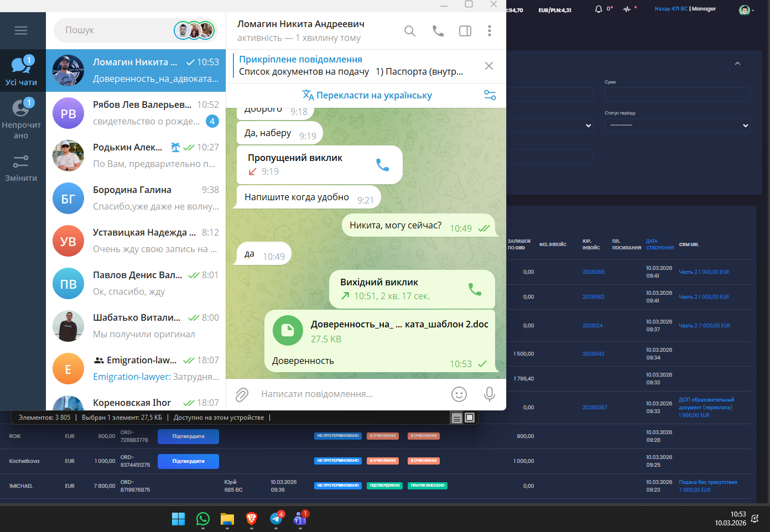Image resolution: width=770 pixels, height=532 pixels.
Task: Toggle the chat info side panel
Action: (x=465, y=31)
